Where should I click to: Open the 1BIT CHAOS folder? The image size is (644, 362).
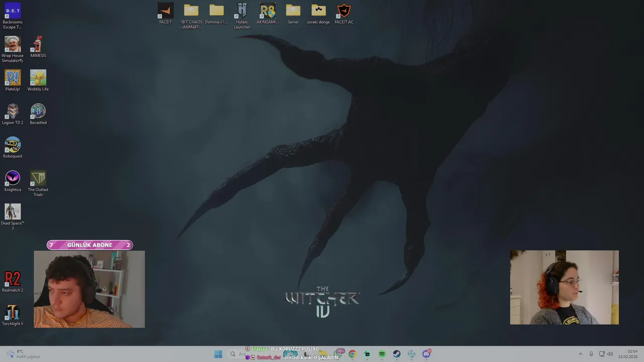[x=191, y=16]
